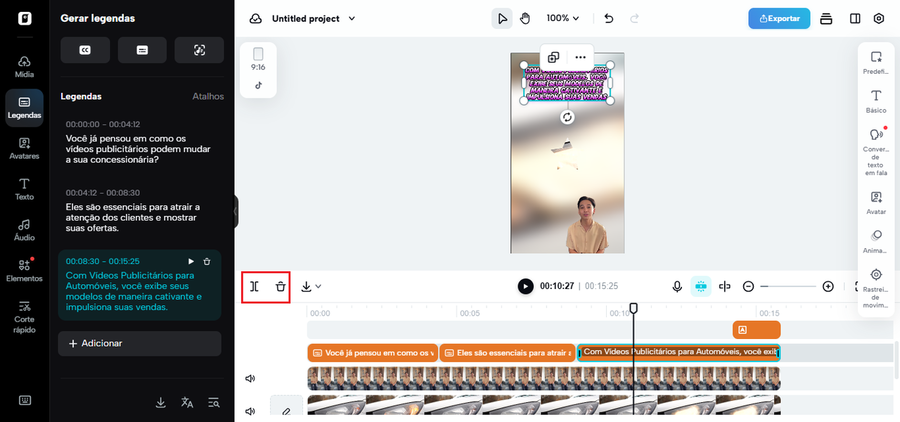This screenshot has width=900, height=422.
Task: Open the Texto sidebar tab
Action: tap(24, 189)
